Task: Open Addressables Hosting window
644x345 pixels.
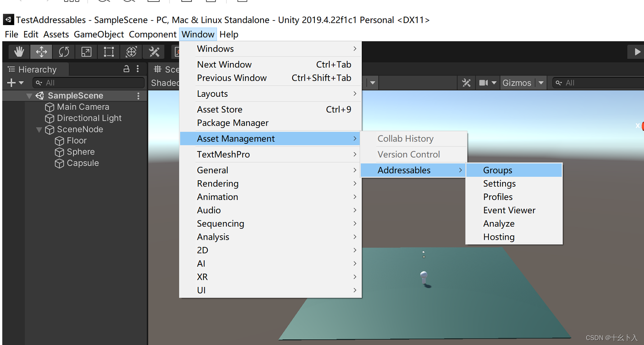Action: click(x=514, y=237)
